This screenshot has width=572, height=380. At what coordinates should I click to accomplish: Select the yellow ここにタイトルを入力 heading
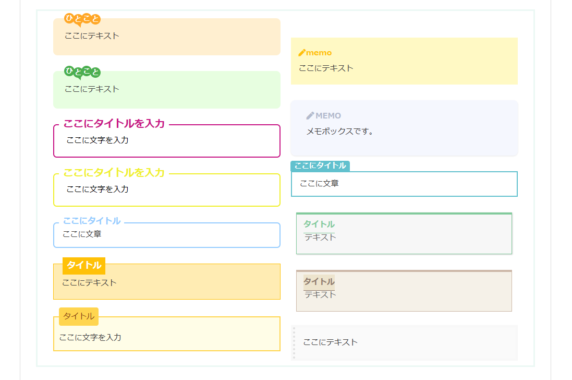pyautogui.click(x=114, y=172)
